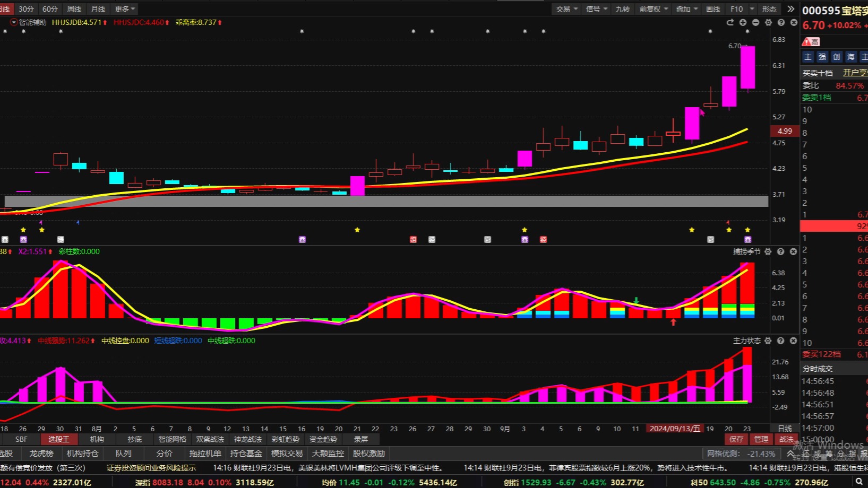Open main chart indicator settings gear
This screenshot has width=868, height=488.
768,22
